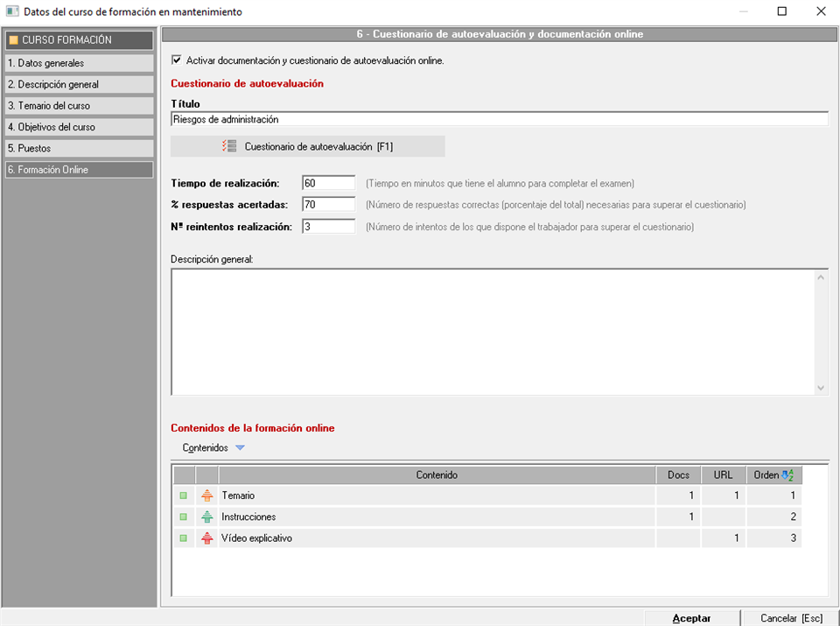Click the checklist icon on Cuestionario de autoevaluación button
Screen dimensions: 840x626
point(229,147)
